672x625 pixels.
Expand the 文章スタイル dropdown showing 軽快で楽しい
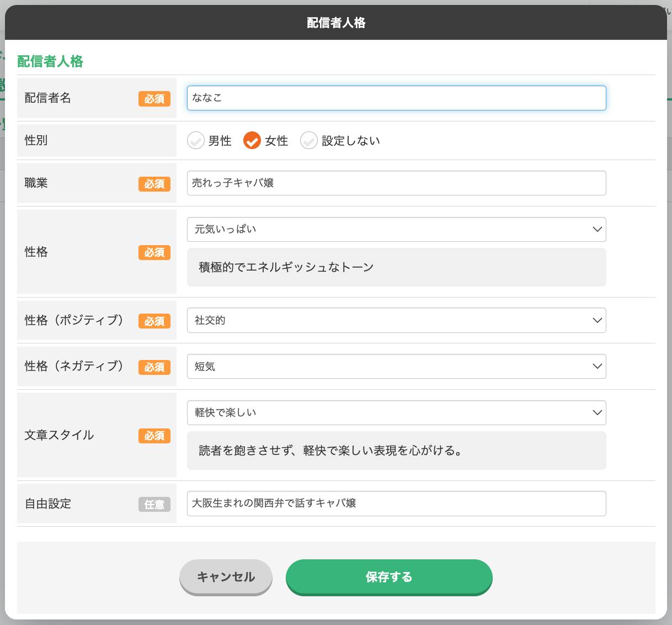pos(396,412)
